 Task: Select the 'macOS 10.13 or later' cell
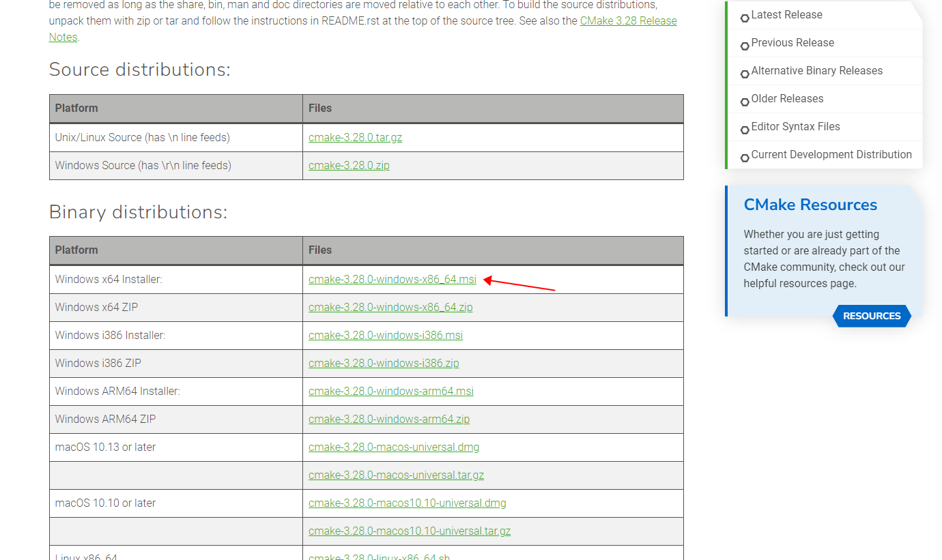coord(176,447)
